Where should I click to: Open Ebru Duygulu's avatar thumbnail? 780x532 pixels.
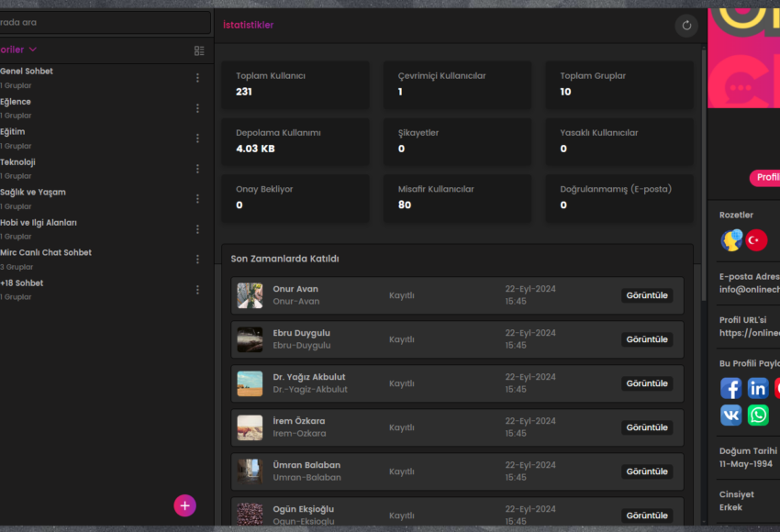[x=250, y=339]
